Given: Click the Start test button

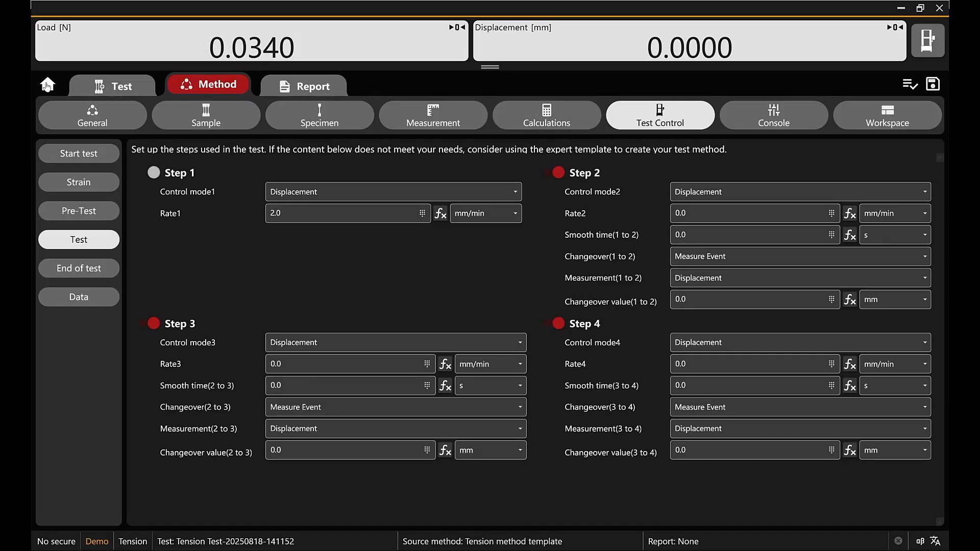Looking at the screenshot, I should (79, 153).
